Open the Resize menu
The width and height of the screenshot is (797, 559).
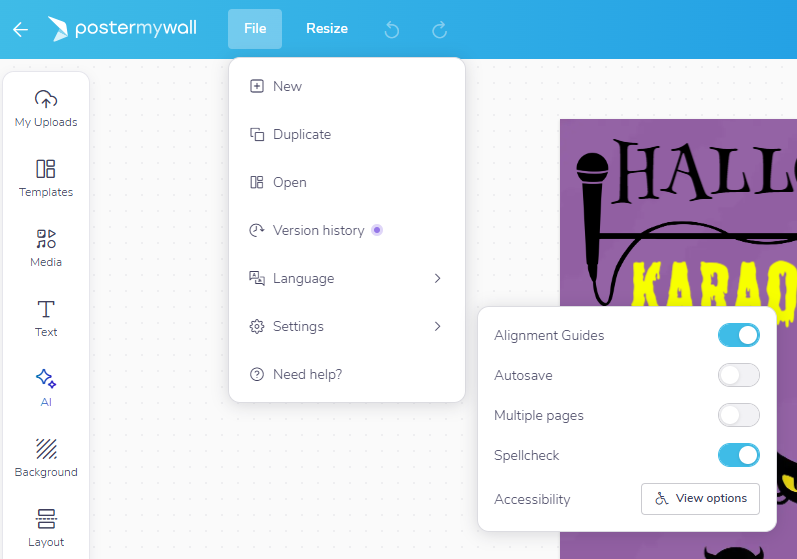pyautogui.click(x=327, y=29)
